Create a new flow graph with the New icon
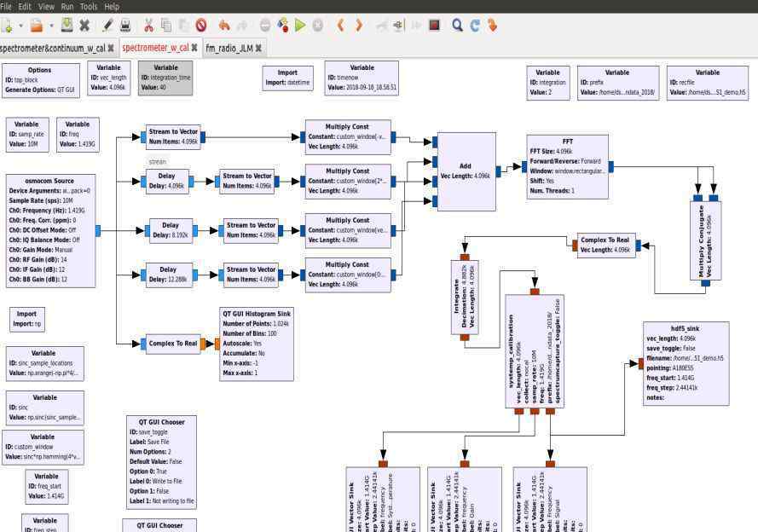The image size is (758, 532). tap(6, 25)
